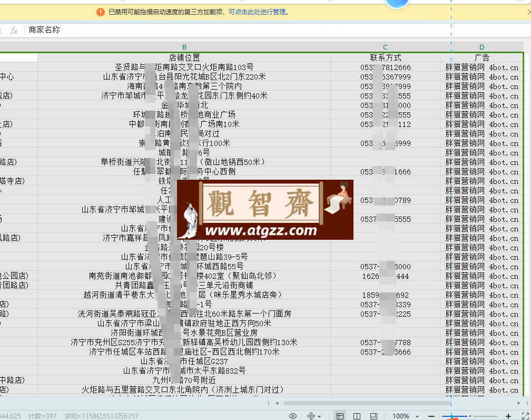Select cell containing 微山地锅西50米
531x420 pixels.
click(184, 162)
